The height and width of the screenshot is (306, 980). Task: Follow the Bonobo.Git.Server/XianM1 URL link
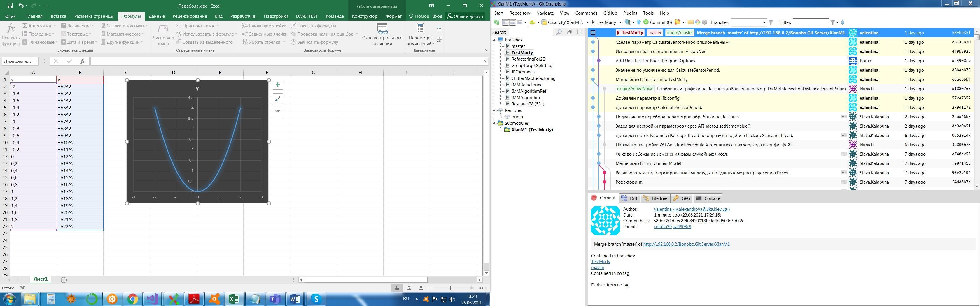pos(686,244)
